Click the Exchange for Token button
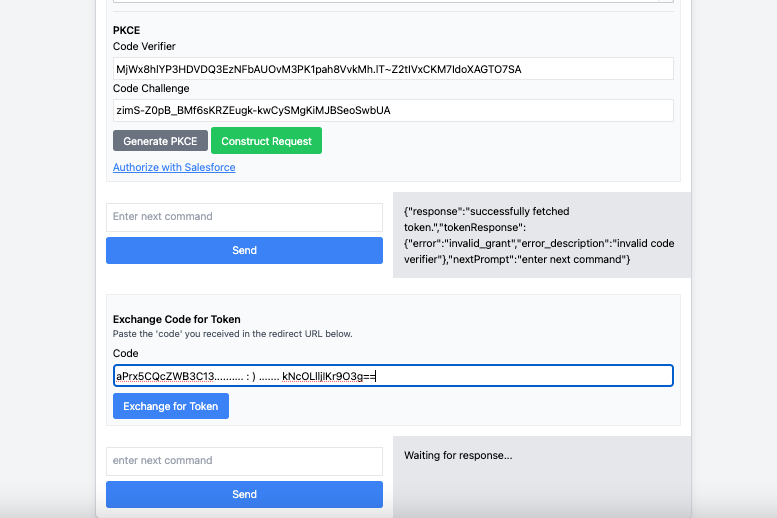 coord(170,406)
